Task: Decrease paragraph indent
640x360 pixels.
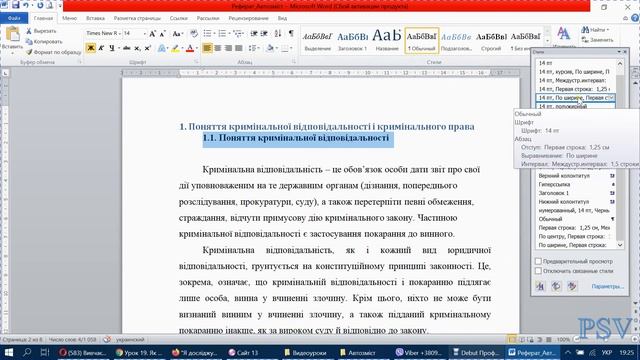Action: 254,33
